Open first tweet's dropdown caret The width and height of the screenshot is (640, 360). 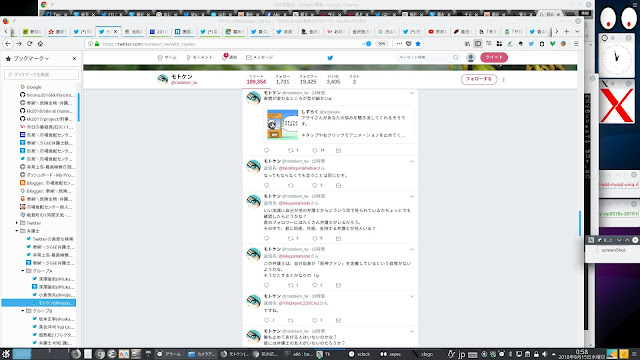tap(412, 93)
